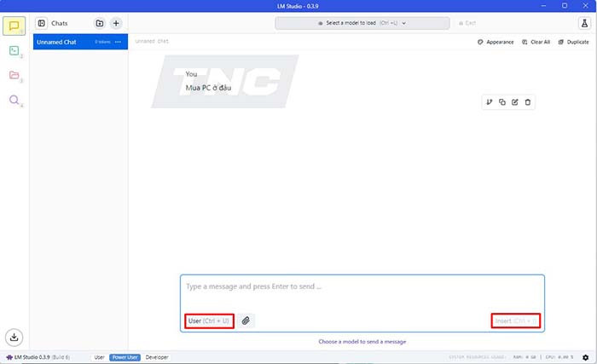597x364 pixels.
Task: Click the Eject button
Action: tap(467, 23)
